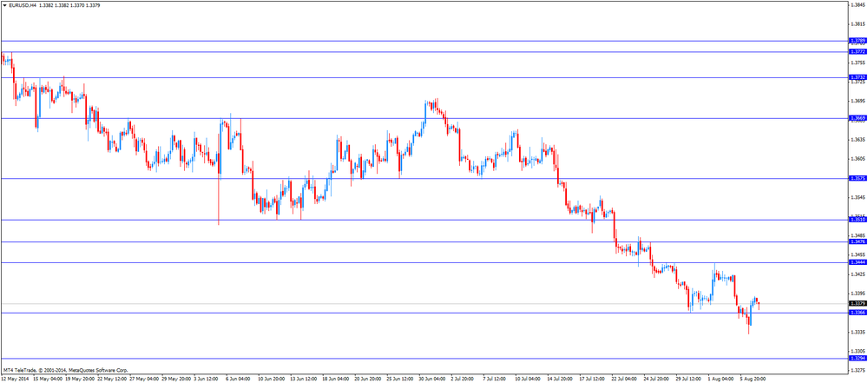Click the 1.3755 price scale value

click(x=858, y=63)
